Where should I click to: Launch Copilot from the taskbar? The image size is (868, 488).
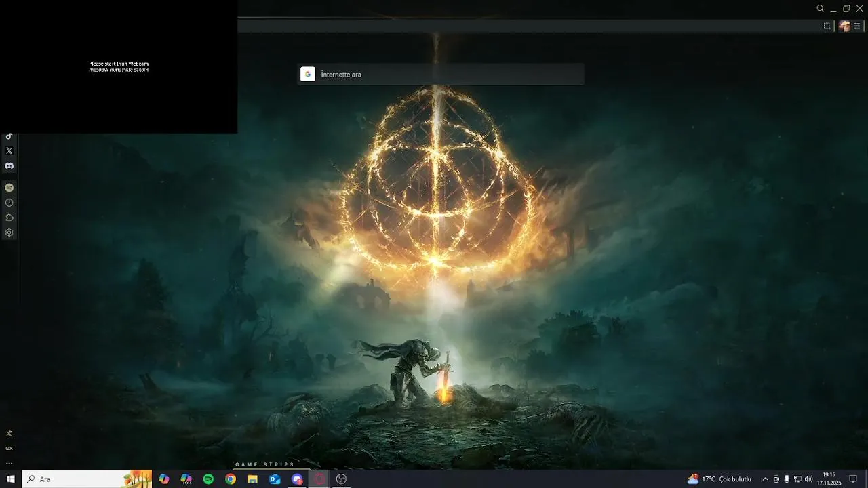[x=164, y=479]
